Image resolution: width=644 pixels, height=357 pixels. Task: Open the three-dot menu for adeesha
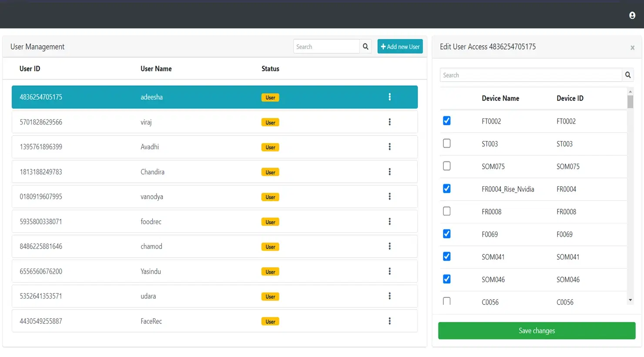(x=389, y=97)
